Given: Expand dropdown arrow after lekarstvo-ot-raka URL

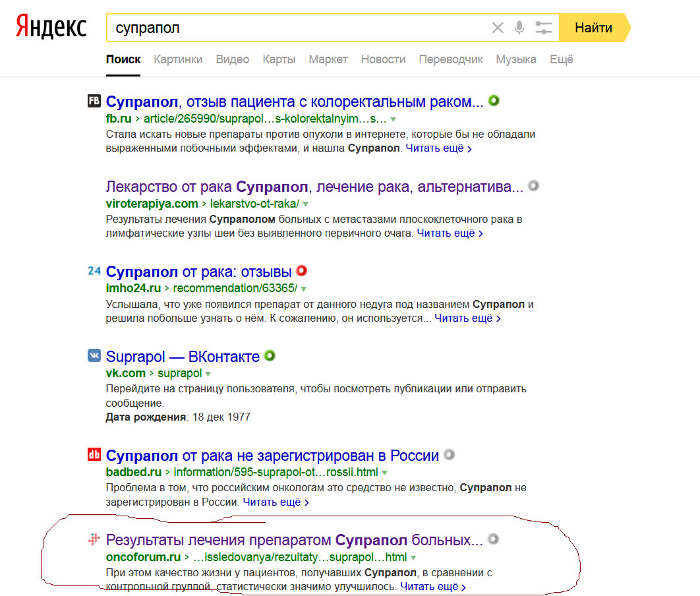Looking at the screenshot, I should pyautogui.click(x=306, y=204).
